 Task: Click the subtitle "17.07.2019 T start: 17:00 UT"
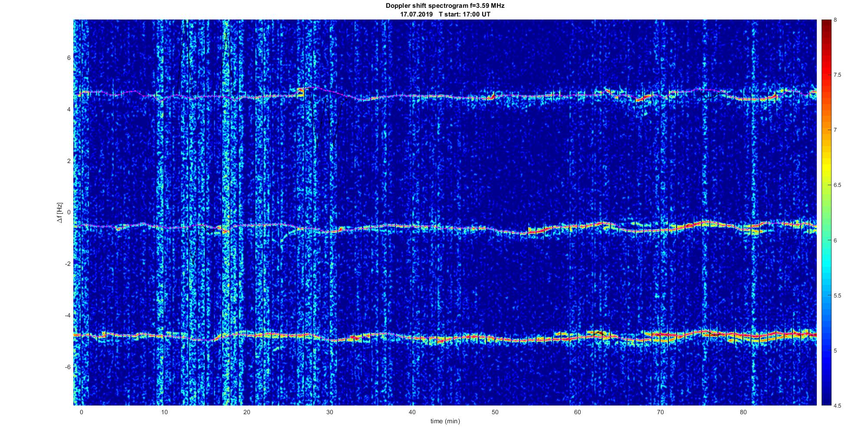[x=445, y=14]
